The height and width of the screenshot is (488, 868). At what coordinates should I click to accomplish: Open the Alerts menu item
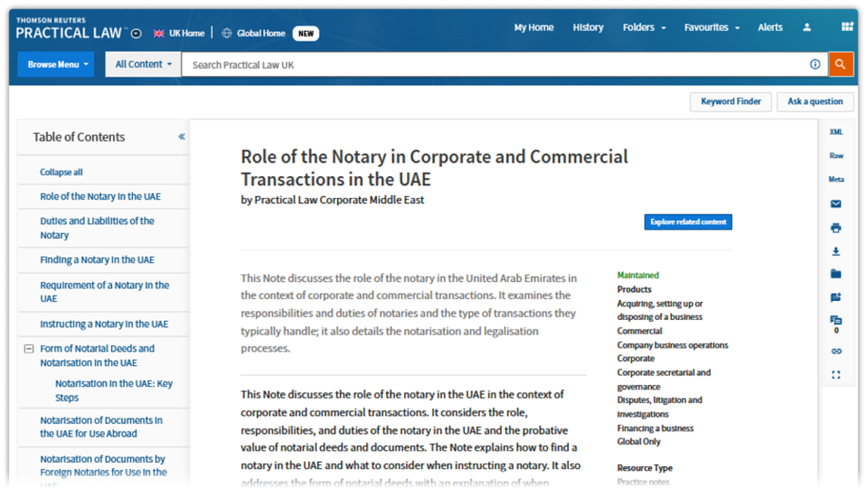pyautogui.click(x=770, y=28)
